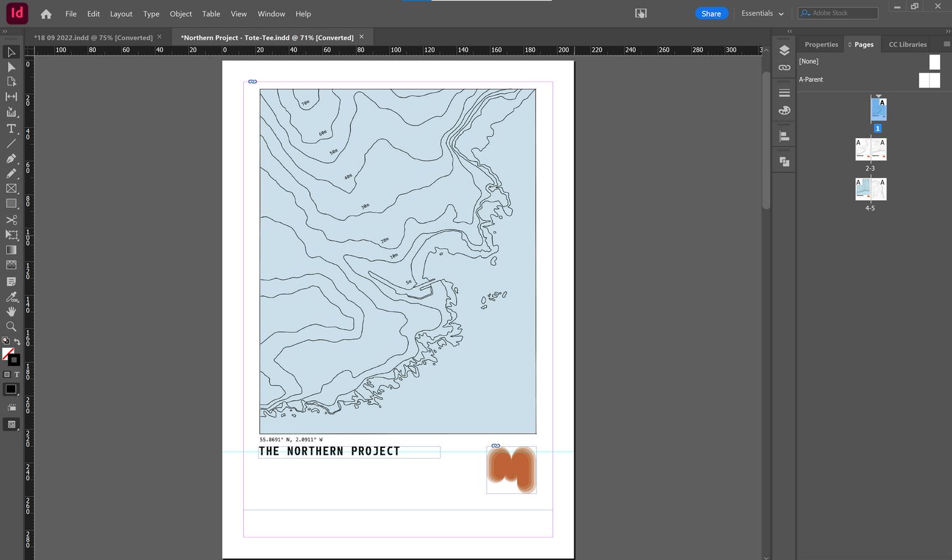The height and width of the screenshot is (560, 952).
Task: Switch to the Properties tab
Action: click(x=821, y=45)
